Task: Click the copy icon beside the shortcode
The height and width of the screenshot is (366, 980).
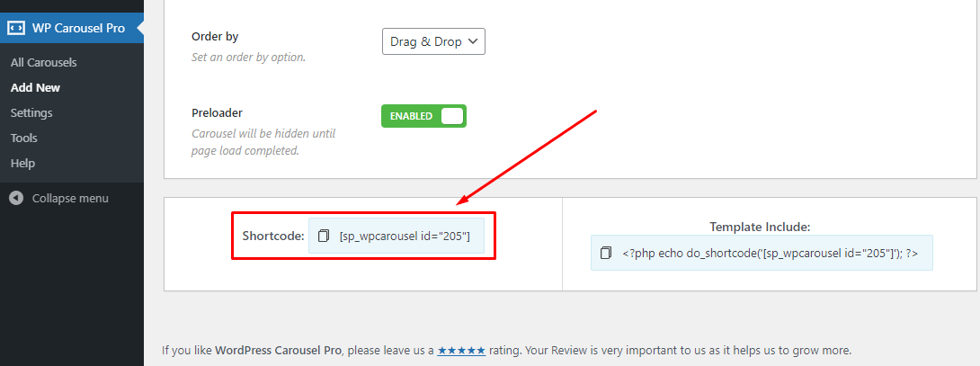Action: tap(324, 236)
